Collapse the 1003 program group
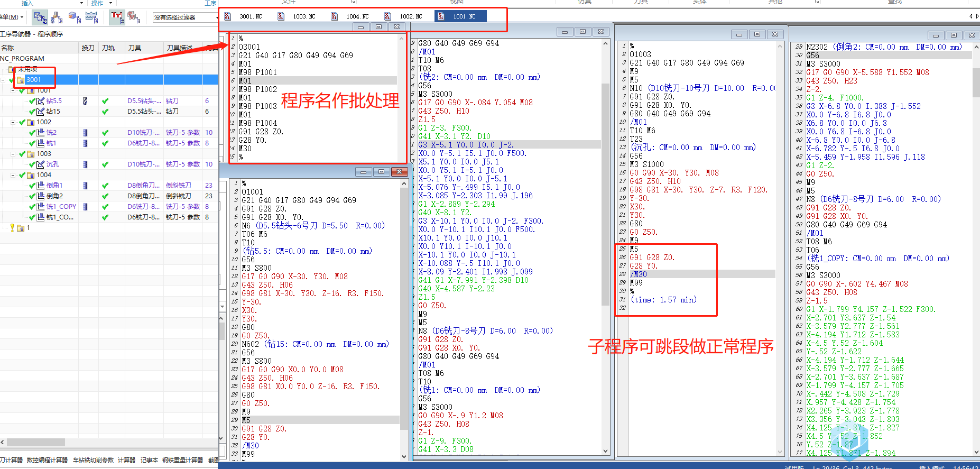 (14, 154)
